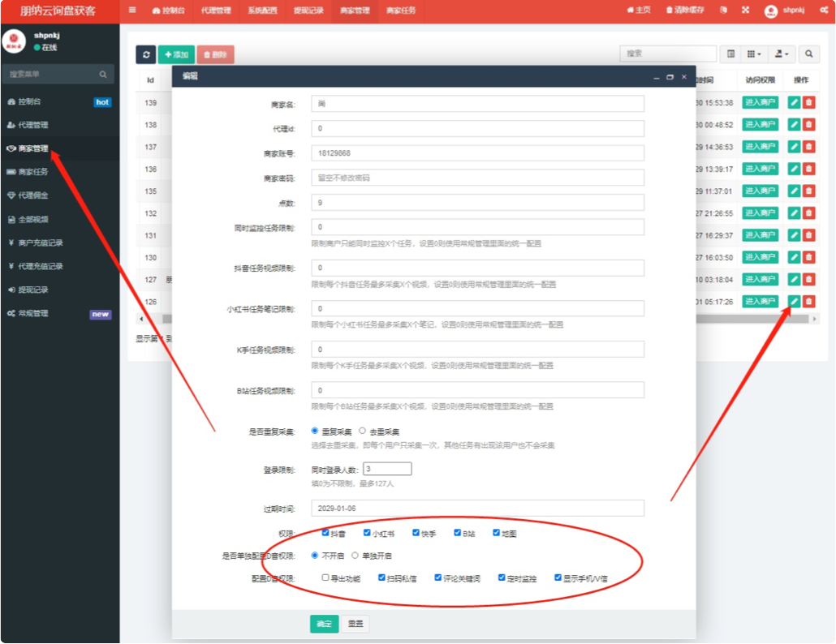Select 商家管理 in the left sidebar

point(60,148)
